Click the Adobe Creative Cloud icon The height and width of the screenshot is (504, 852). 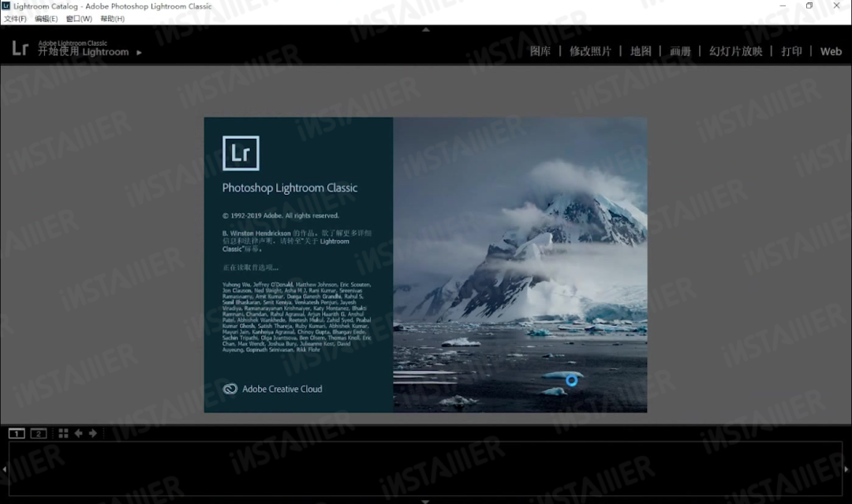click(230, 389)
